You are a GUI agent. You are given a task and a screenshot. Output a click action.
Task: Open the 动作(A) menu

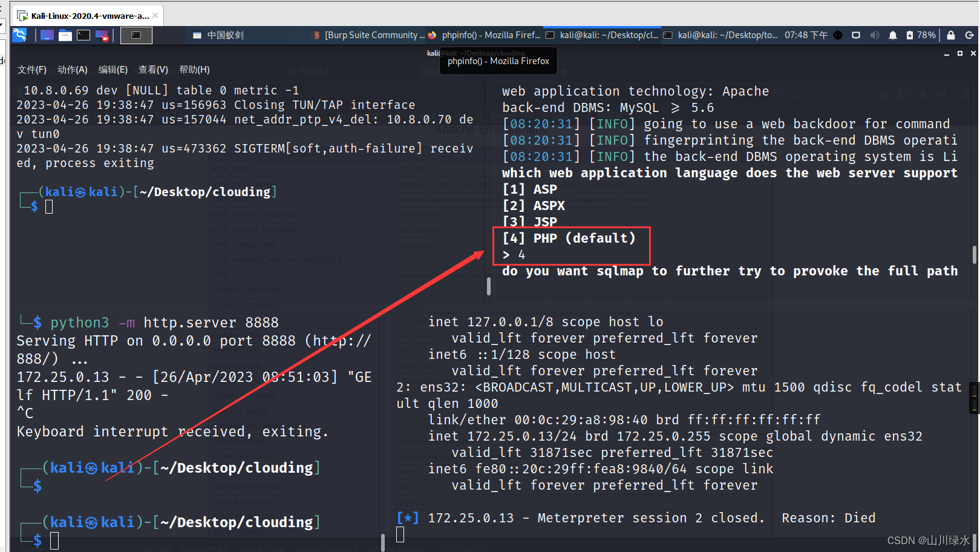pos(73,70)
